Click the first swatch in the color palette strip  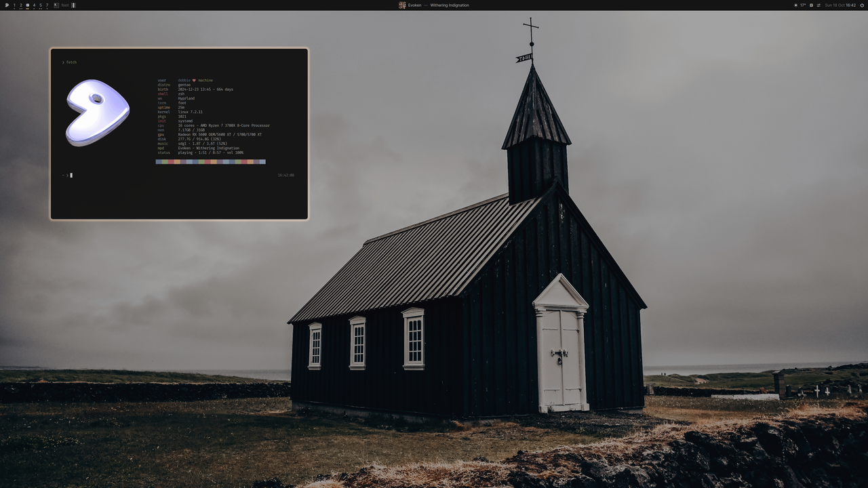(159, 162)
